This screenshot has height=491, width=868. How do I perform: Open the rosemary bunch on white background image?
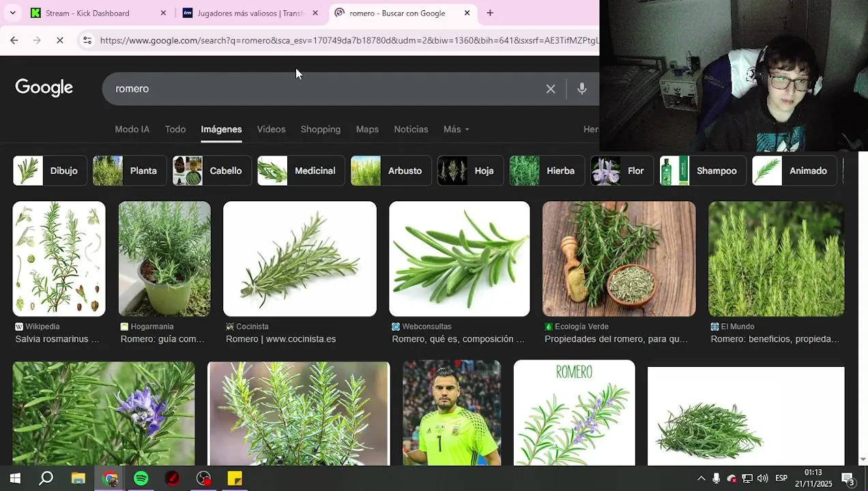746,416
